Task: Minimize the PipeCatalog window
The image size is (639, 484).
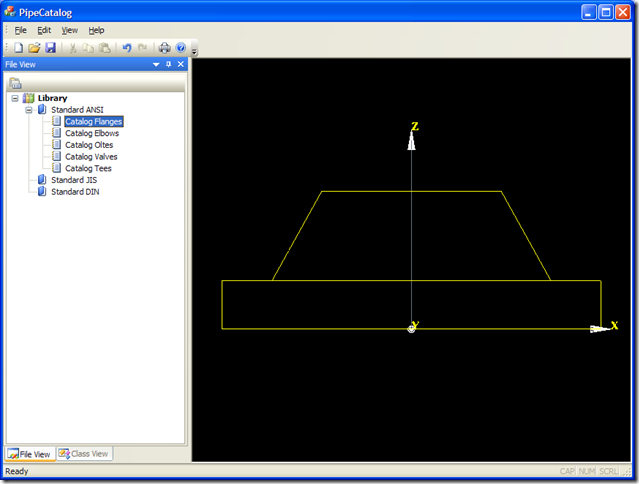Action: click(x=589, y=12)
